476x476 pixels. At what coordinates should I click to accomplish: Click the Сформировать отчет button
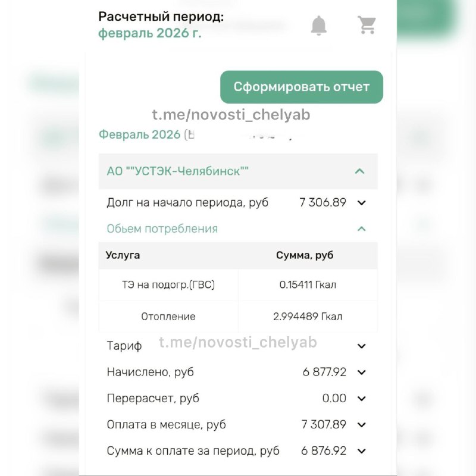[301, 87]
